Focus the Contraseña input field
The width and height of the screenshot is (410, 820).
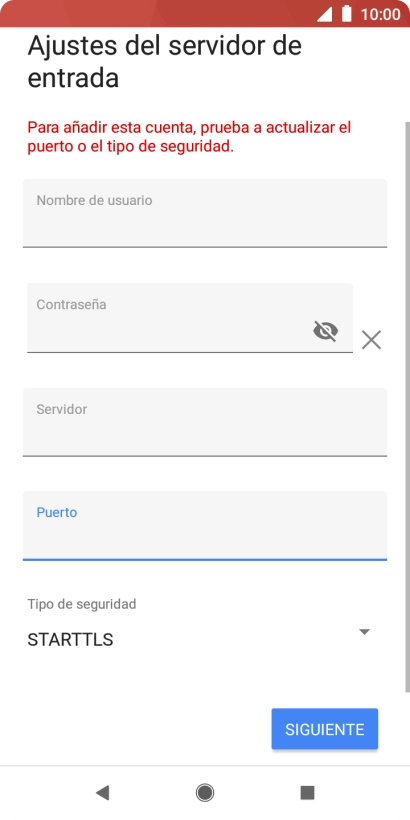click(x=190, y=318)
